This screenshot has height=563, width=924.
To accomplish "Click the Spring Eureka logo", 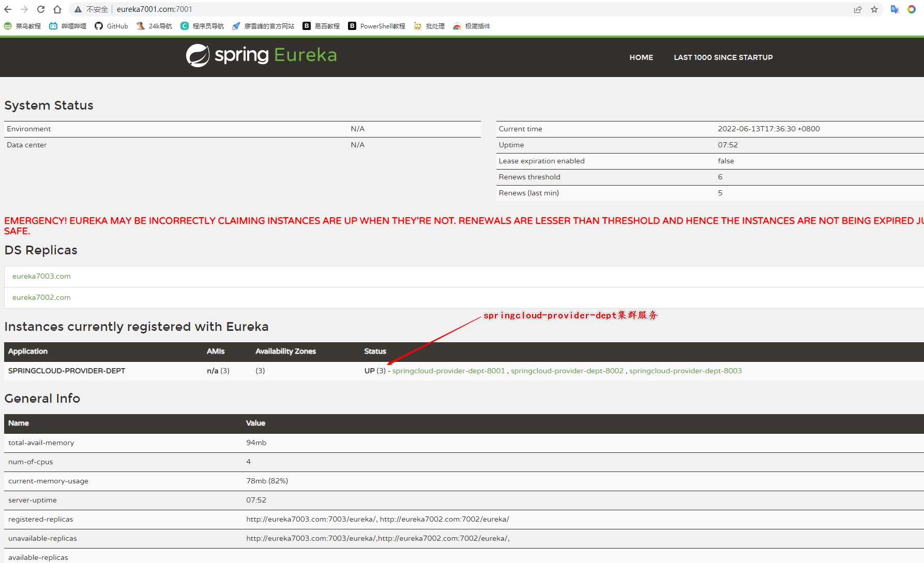I will pos(261,55).
